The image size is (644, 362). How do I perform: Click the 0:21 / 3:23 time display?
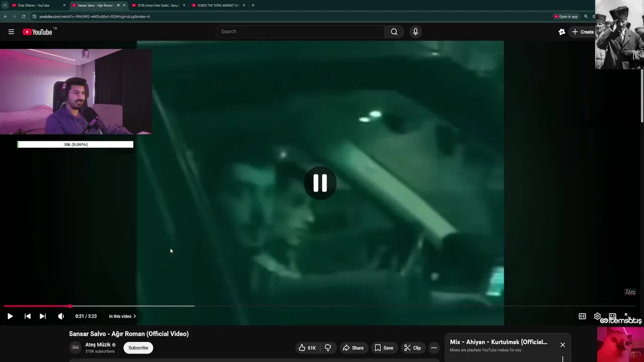click(x=86, y=316)
